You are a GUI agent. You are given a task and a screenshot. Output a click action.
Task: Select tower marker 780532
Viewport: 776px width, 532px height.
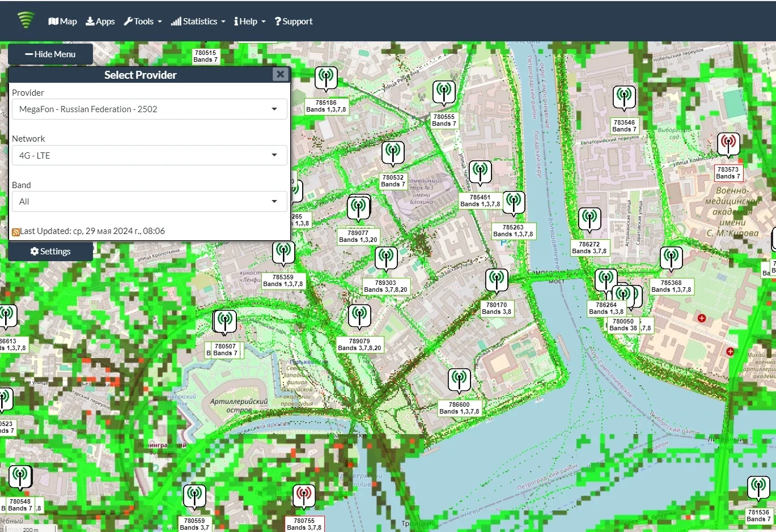click(x=393, y=154)
